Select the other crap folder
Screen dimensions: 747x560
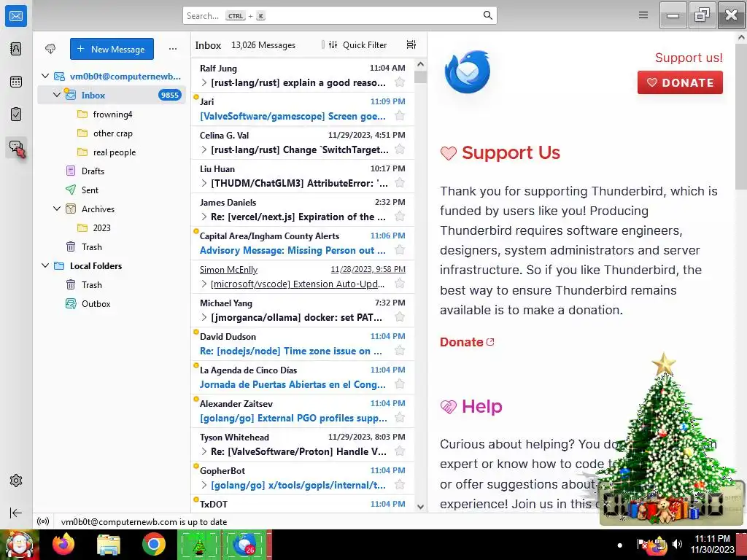pos(112,133)
